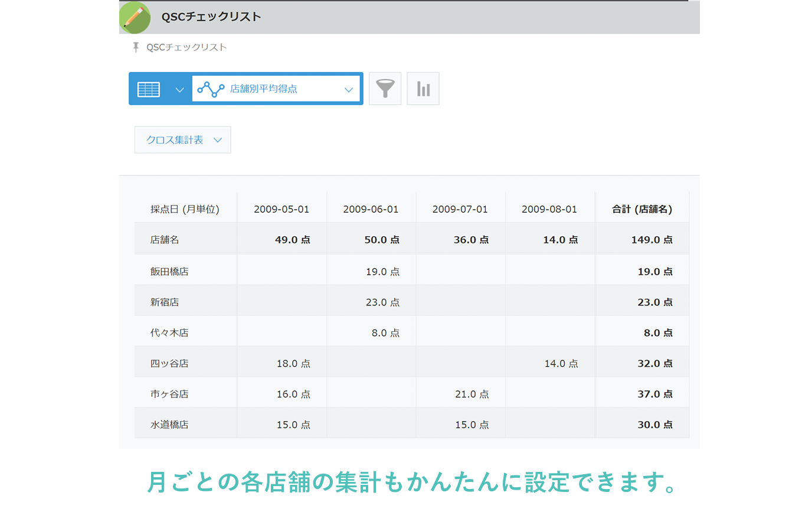Expand the chevron next to the table view icon
This screenshot has width=812, height=515.
point(179,90)
